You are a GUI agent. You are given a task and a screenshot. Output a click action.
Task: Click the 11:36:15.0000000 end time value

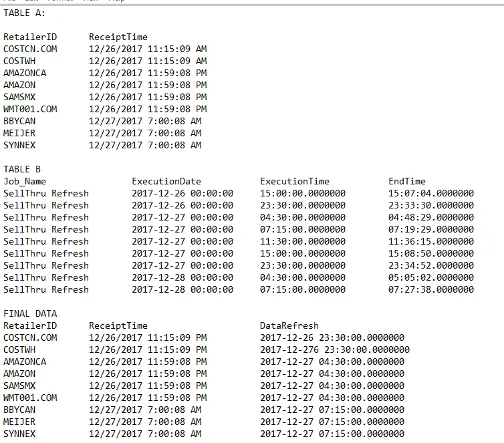click(431, 242)
